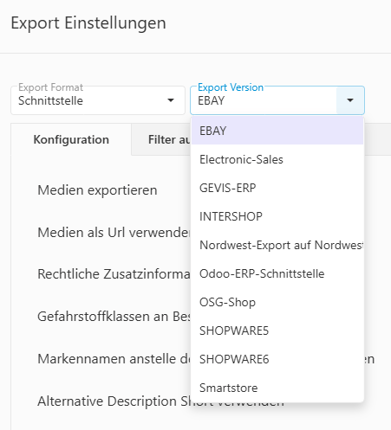The height and width of the screenshot is (430, 391).
Task: Select OSG-Shop export version
Action: tap(277, 302)
